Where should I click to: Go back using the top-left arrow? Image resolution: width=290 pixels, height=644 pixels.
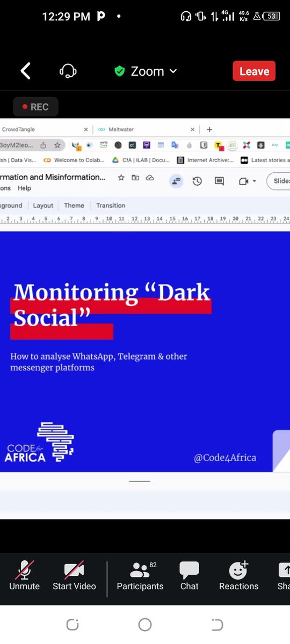[25, 71]
